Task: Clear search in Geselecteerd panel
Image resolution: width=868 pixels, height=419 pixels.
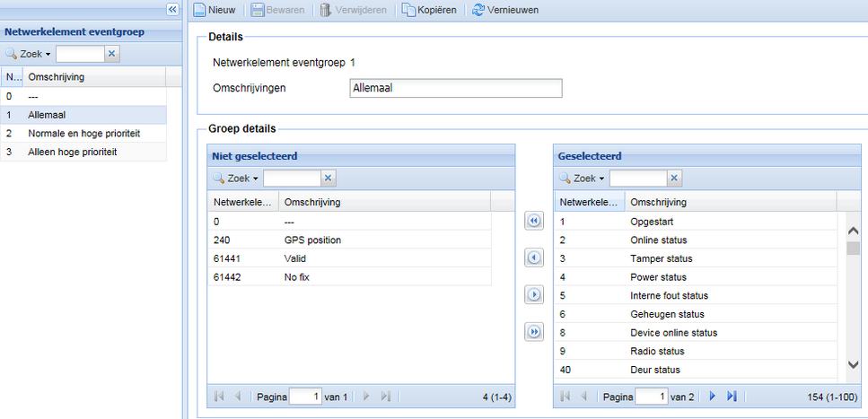Action: (x=674, y=179)
